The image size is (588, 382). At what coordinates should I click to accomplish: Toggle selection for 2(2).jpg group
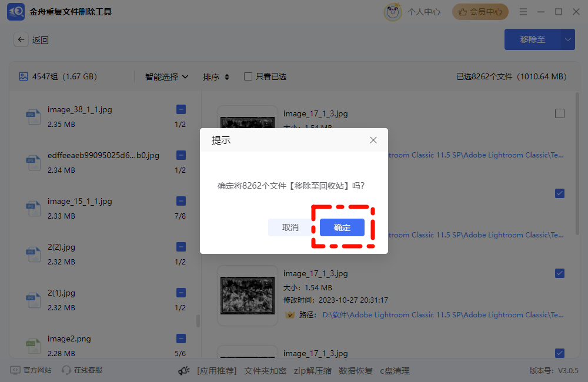point(181,247)
